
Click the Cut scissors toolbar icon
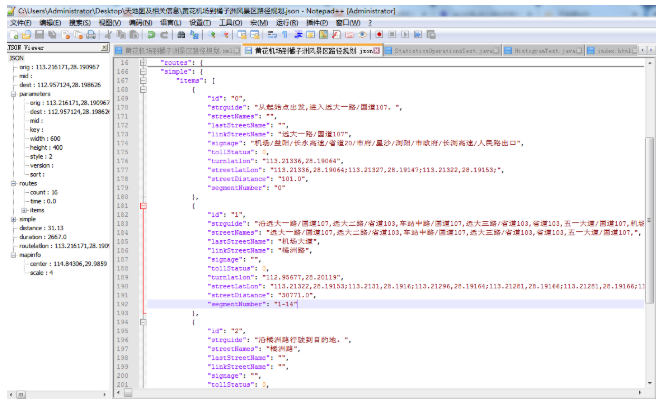[x=108, y=34]
